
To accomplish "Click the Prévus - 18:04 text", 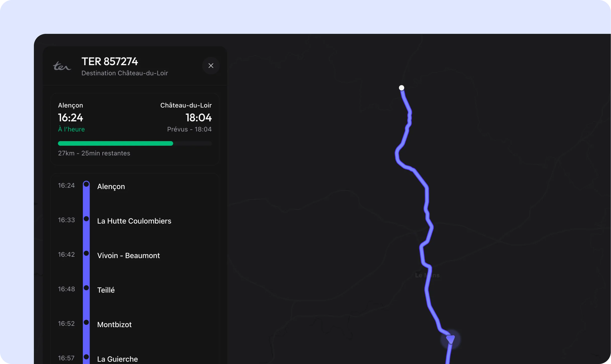I will coord(189,129).
